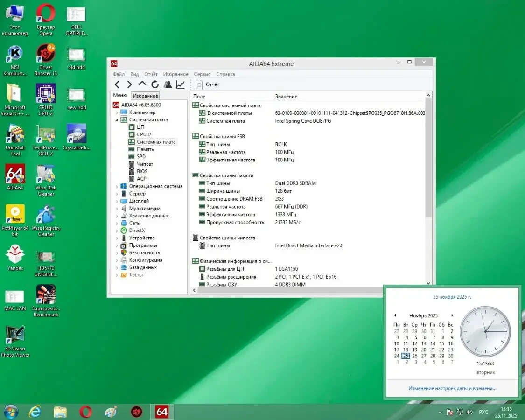Open the Чипсет (Chipset) section
Viewport: 525px width, 420px height.
click(144, 164)
